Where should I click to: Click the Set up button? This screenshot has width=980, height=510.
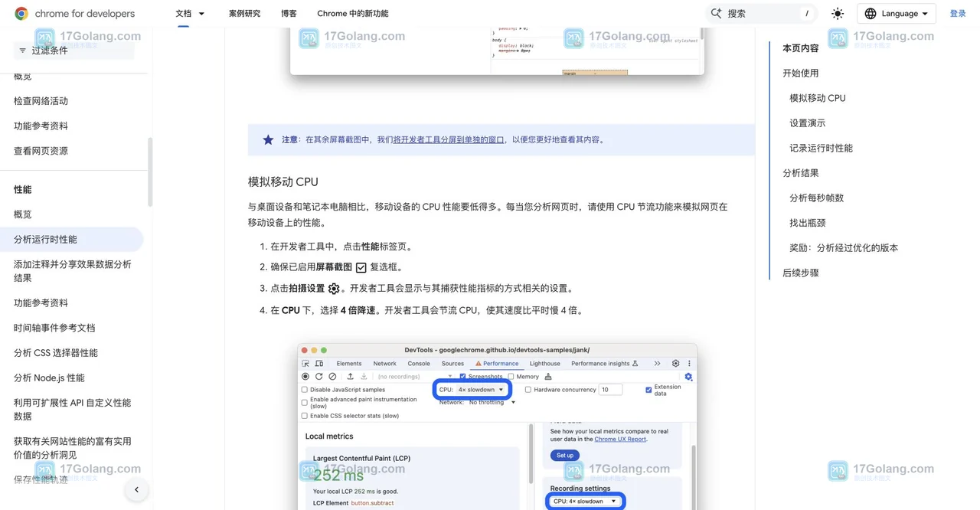click(565, 455)
